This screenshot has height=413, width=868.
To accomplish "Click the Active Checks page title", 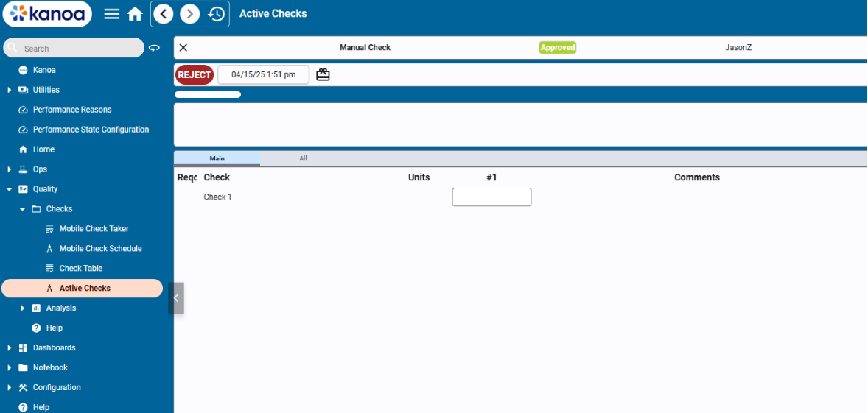I will (273, 13).
